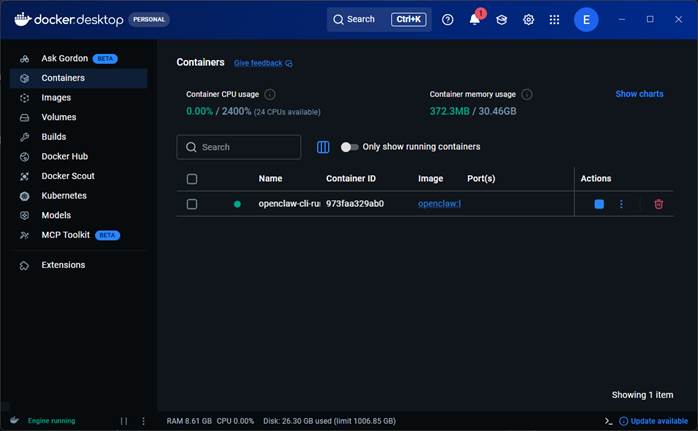Open the openclaw image link
This screenshot has width=698, height=431.
pos(439,204)
